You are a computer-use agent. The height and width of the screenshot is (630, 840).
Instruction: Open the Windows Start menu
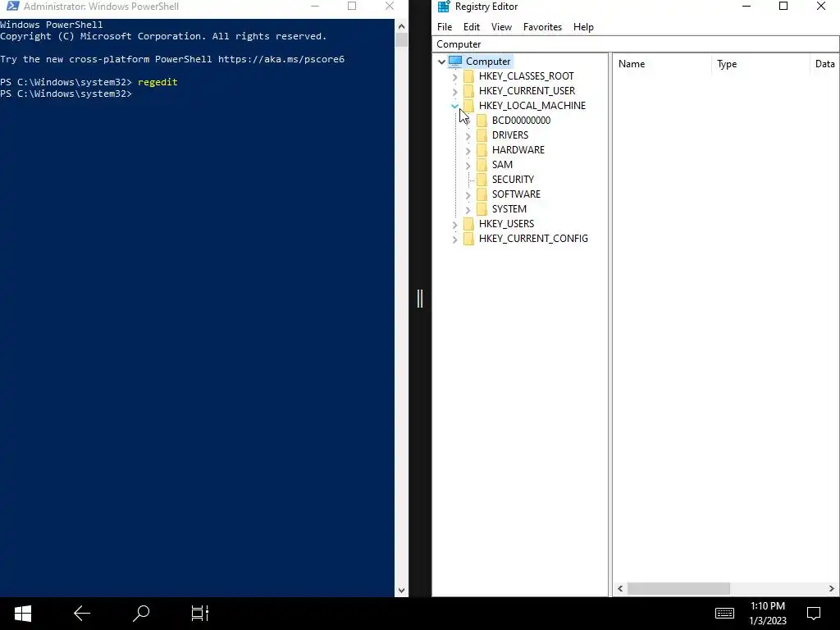click(x=22, y=614)
